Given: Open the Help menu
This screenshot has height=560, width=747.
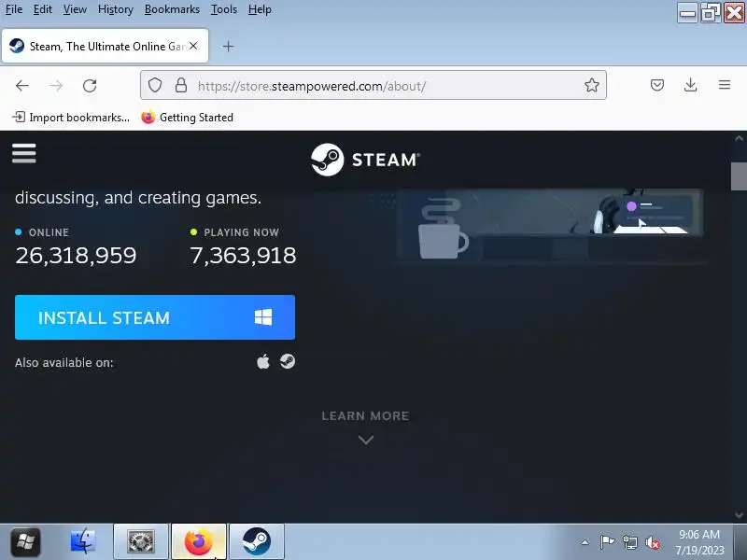Looking at the screenshot, I should pyautogui.click(x=260, y=9).
